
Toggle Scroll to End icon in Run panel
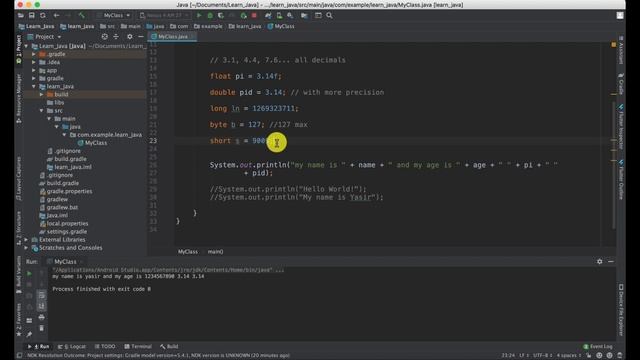[41, 306]
